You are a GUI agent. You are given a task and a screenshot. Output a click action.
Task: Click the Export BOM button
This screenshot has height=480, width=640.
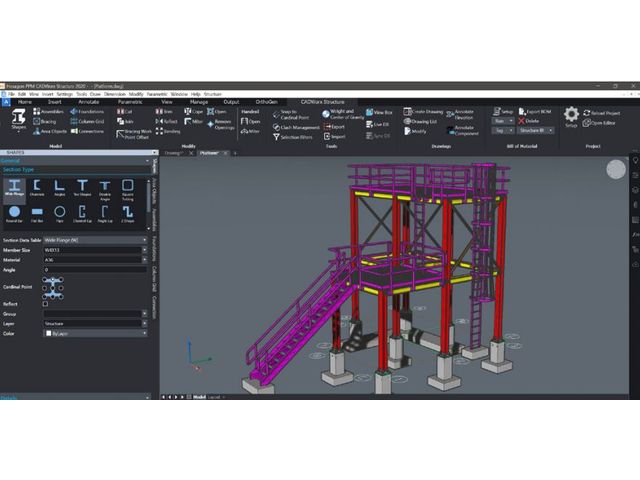538,111
